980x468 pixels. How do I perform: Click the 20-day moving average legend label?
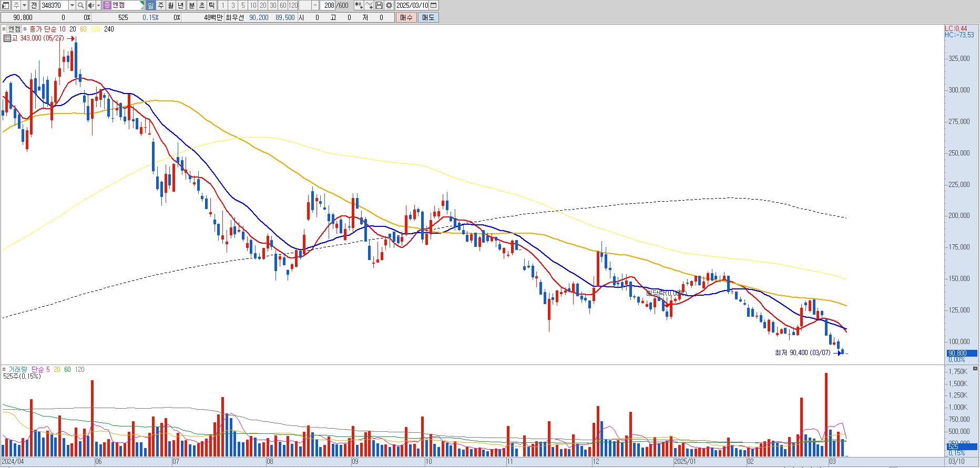(x=73, y=29)
